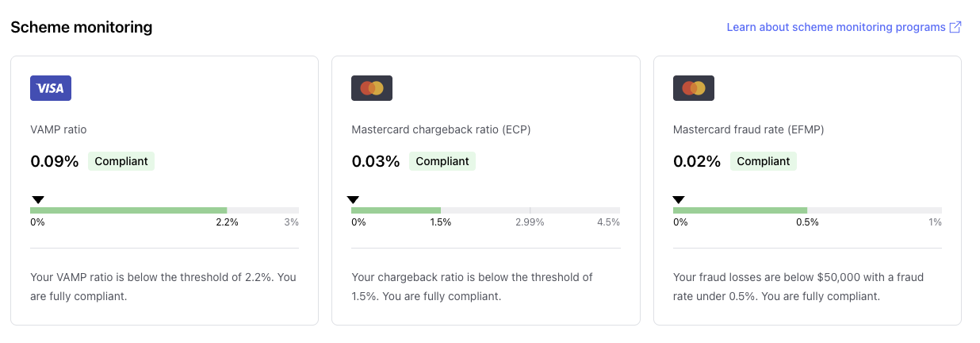This screenshot has width=980, height=343.
Task: Click the Mastercard logo on chargeback card
Action: pos(372,88)
